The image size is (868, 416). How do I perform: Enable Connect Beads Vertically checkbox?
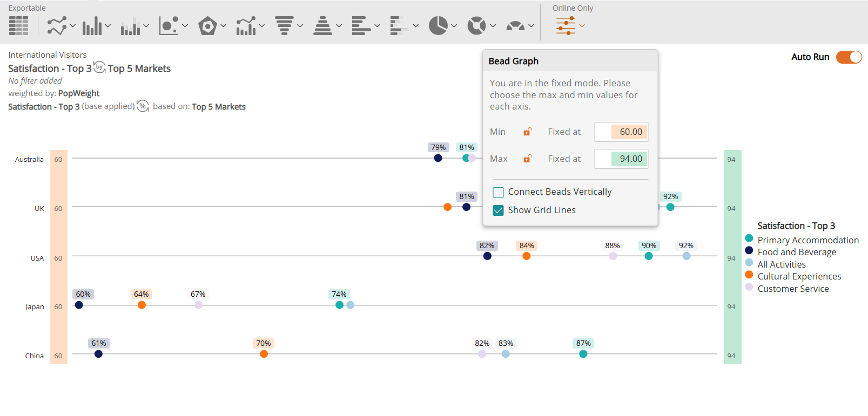click(498, 192)
